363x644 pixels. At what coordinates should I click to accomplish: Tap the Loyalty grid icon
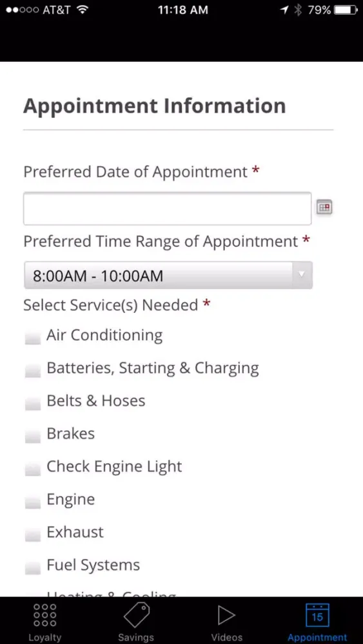click(x=44, y=615)
